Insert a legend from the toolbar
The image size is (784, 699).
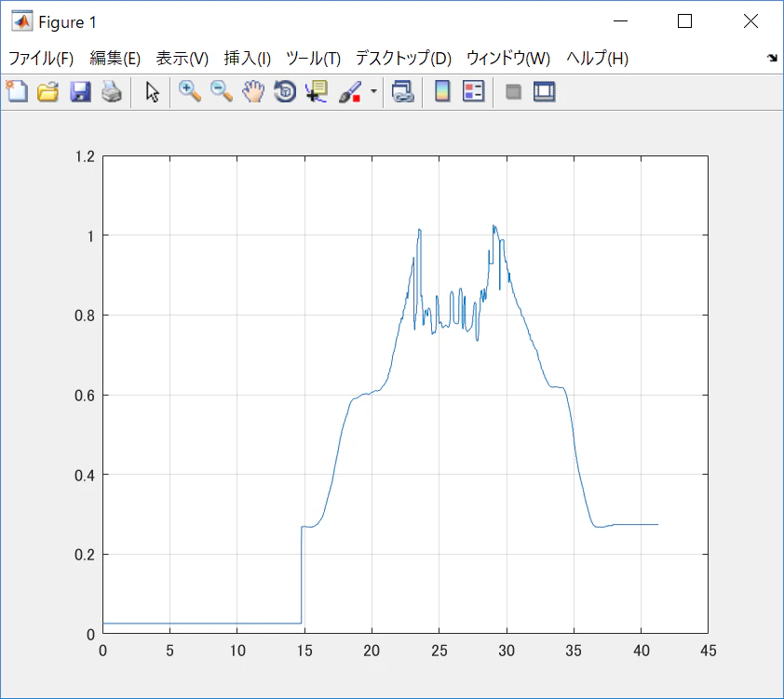tap(473, 91)
